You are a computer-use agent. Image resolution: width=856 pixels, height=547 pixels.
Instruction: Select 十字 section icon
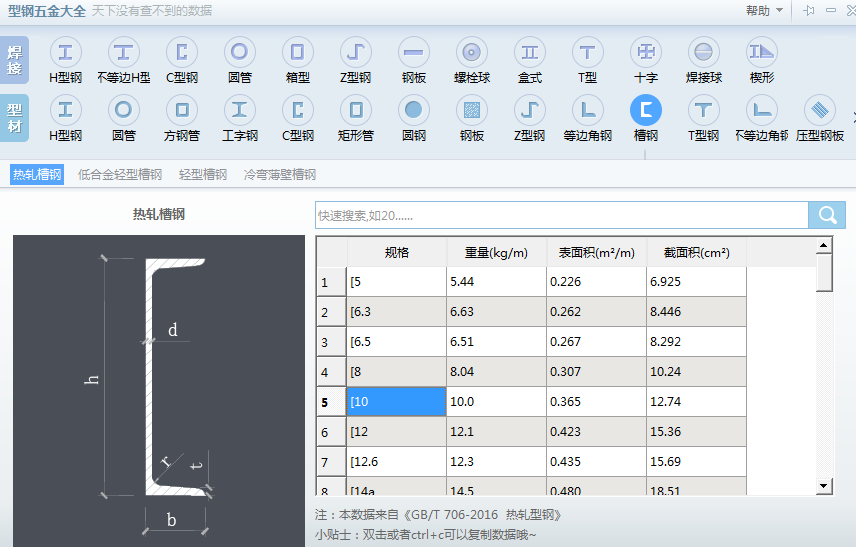pos(646,52)
